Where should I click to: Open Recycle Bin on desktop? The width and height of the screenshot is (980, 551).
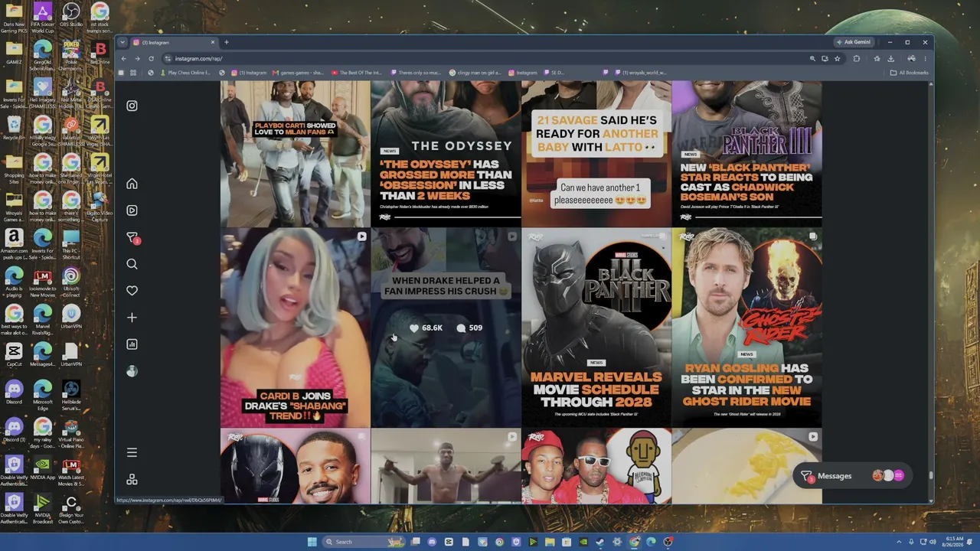pyautogui.click(x=14, y=127)
